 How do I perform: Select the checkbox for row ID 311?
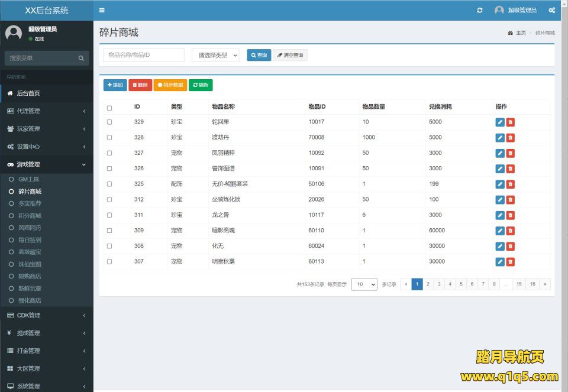(x=109, y=215)
